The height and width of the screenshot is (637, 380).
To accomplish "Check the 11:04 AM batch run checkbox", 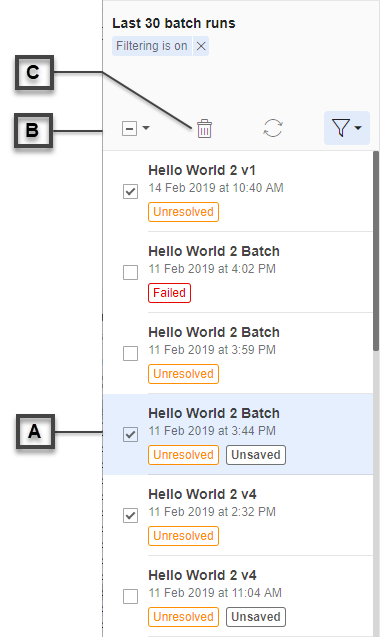I will point(130,596).
